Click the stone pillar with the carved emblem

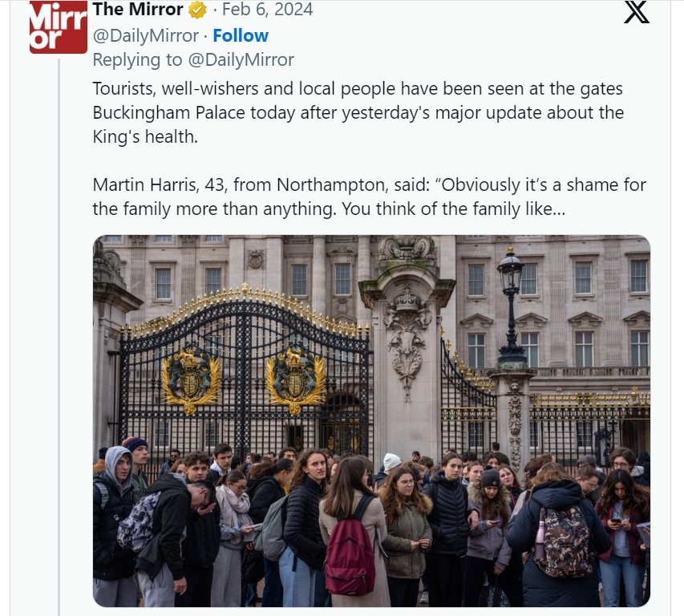pos(407,349)
